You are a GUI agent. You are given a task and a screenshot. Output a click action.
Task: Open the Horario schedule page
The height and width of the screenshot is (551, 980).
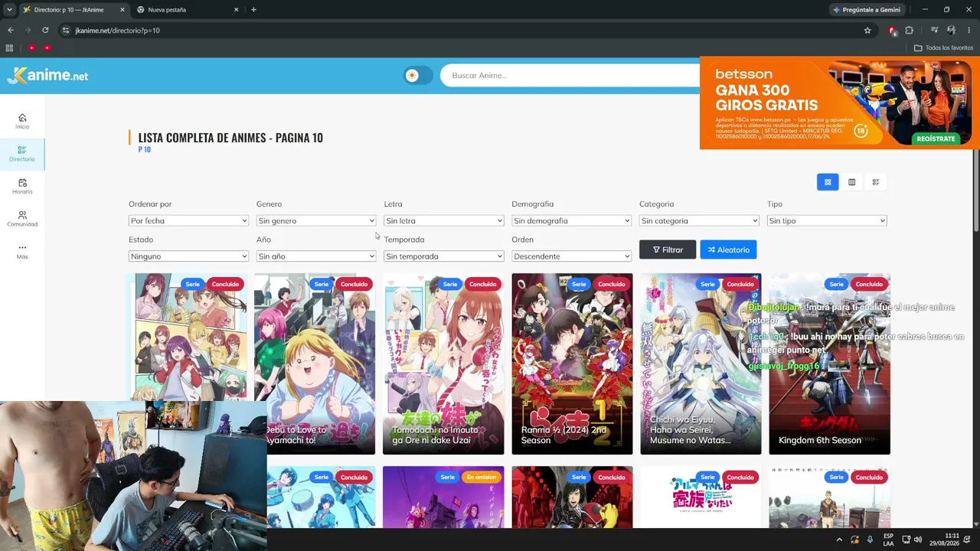click(x=22, y=187)
